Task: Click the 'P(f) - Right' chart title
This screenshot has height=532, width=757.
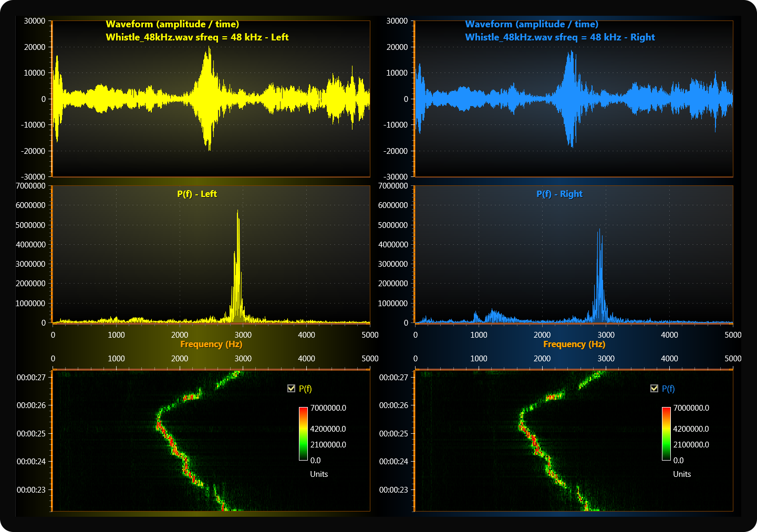Action: (559, 194)
